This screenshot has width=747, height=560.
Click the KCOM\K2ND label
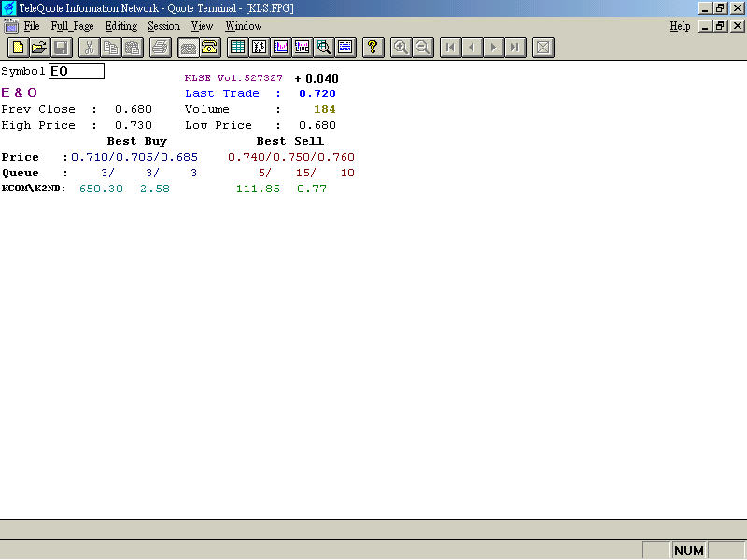(34, 189)
